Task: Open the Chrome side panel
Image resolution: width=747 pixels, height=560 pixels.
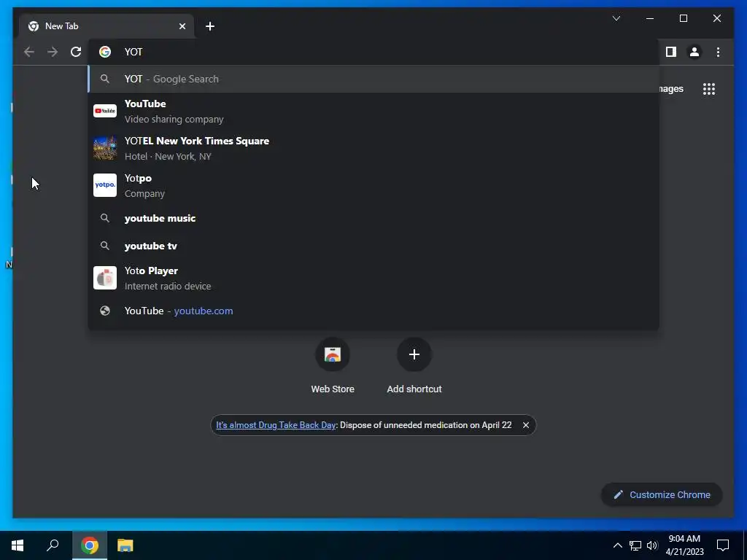Action: tap(671, 52)
